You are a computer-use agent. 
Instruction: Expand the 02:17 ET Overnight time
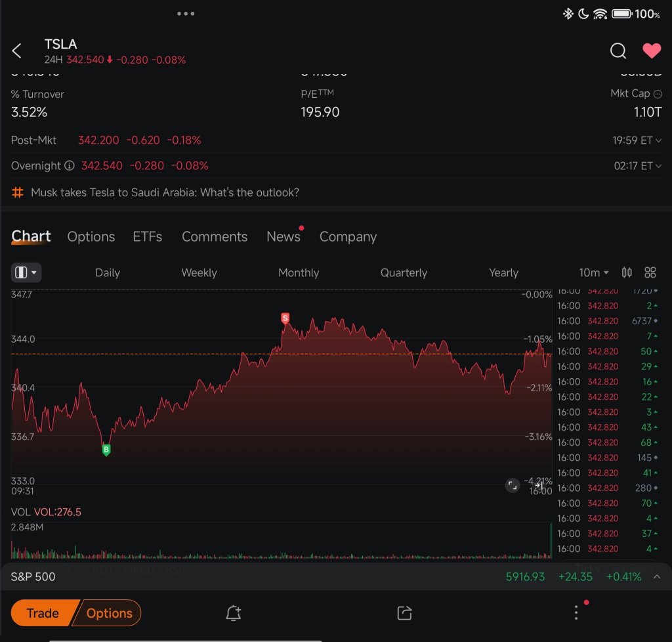638,166
